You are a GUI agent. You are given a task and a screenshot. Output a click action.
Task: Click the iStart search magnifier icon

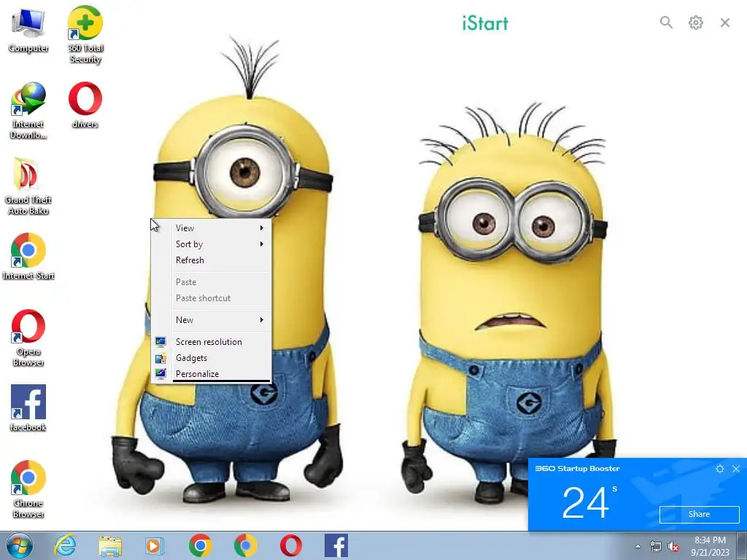pos(666,23)
